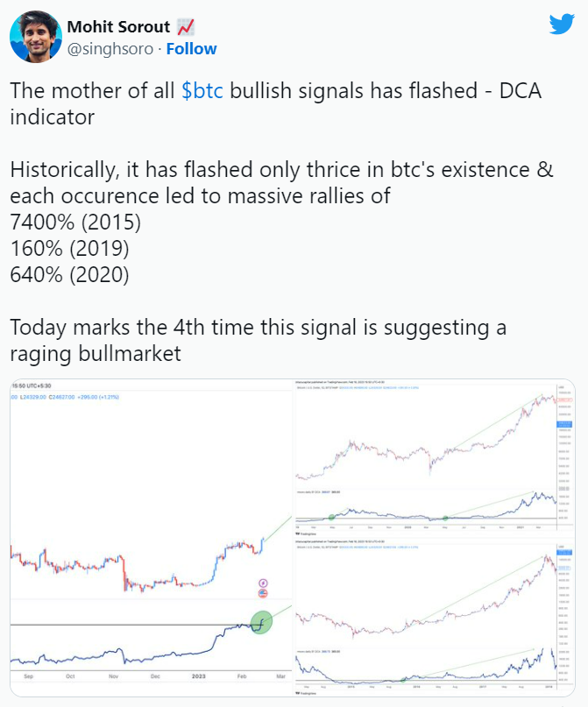
Task: Click the 2023 label on time axis
Action: [198, 676]
